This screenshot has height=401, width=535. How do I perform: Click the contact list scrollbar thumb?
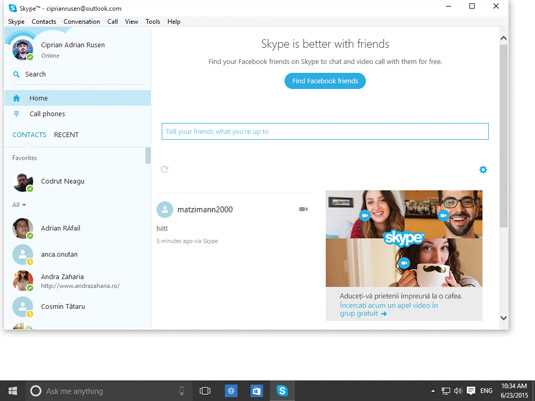click(148, 156)
